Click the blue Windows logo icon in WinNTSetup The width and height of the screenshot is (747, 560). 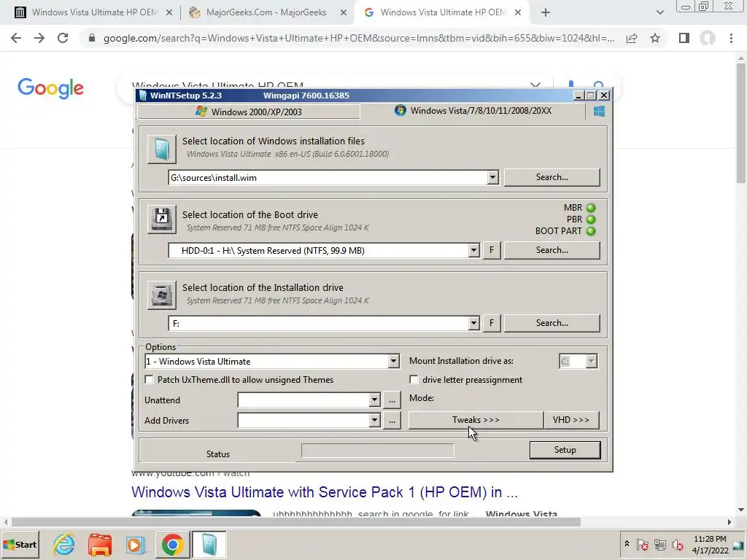click(x=600, y=112)
